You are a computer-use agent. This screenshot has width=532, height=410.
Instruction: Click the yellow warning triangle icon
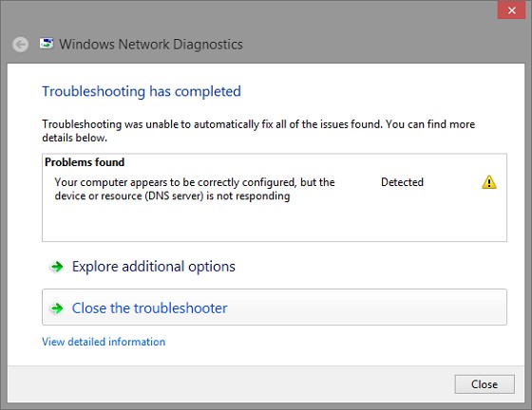pyautogui.click(x=489, y=182)
